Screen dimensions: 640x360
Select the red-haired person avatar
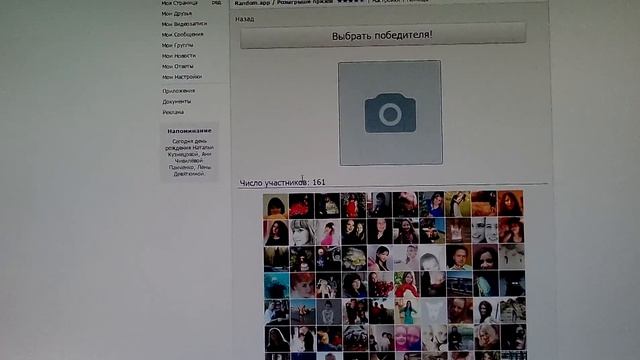point(302,286)
